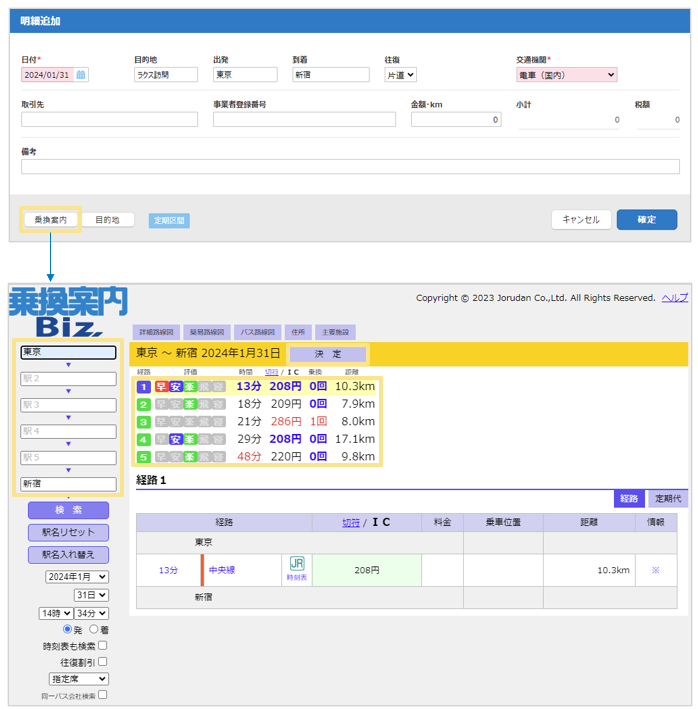The width and height of the screenshot is (698, 710).
Task: Expand the 指定席 seat type dropdown
Action: [x=78, y=679]
